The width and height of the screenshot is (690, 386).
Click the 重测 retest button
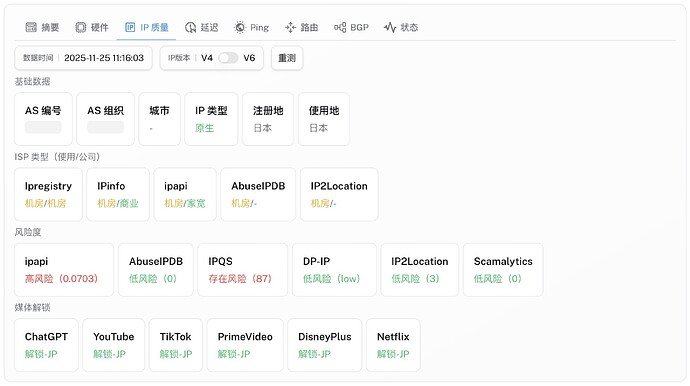(x=287, y=58)
